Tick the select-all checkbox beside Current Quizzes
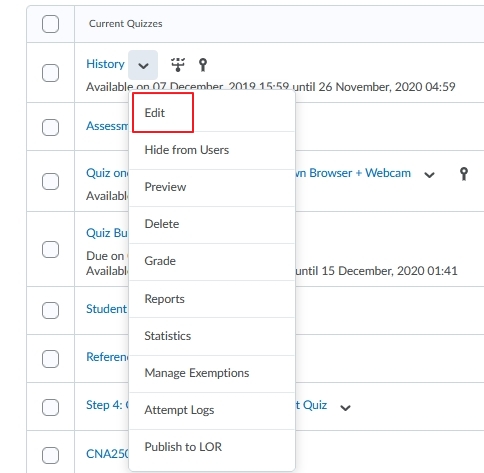Screen dimensions: 484x473 (51, 24)
